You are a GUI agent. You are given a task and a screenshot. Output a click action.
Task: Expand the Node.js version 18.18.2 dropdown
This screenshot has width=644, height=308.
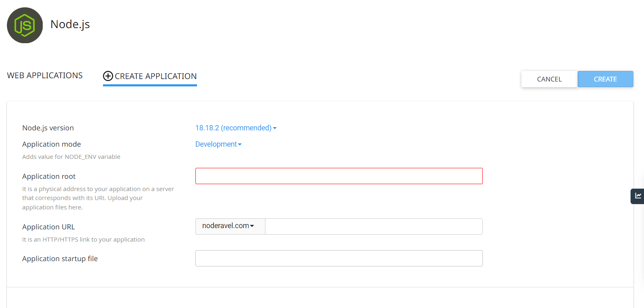click(x=236, y=128)
